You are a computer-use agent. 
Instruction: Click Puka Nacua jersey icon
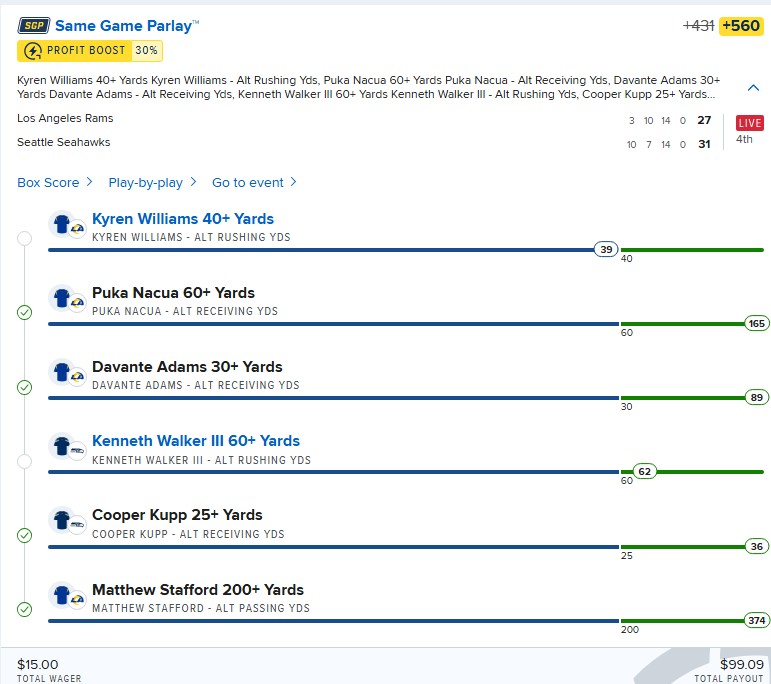64,299
